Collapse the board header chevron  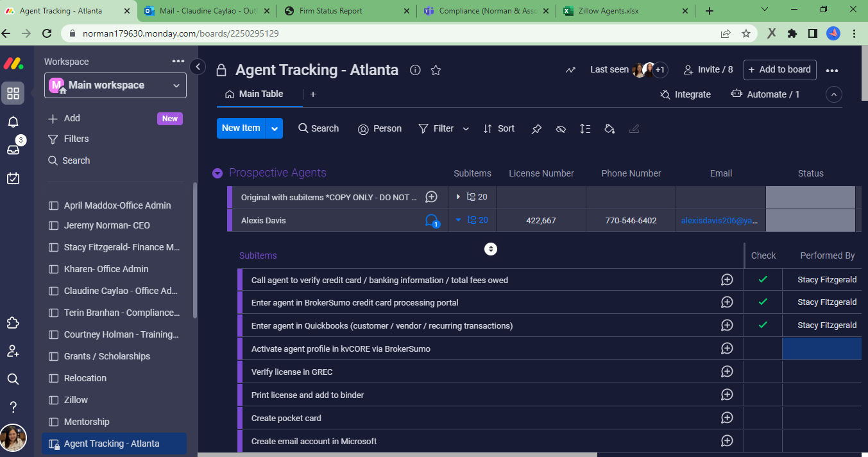pos(834,94)
